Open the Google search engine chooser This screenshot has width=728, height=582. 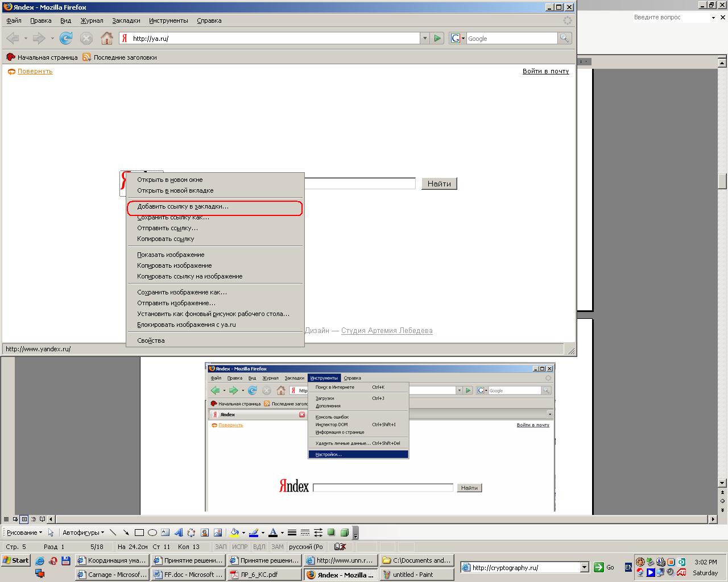pos(457,38)
